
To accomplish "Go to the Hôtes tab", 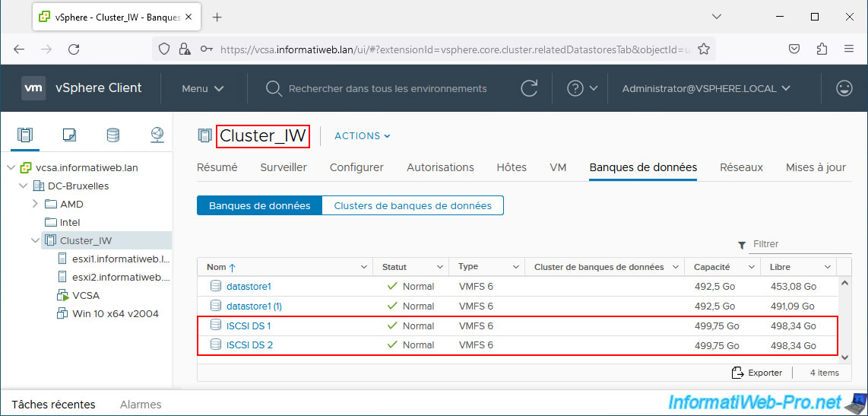I will pos(512,167).
